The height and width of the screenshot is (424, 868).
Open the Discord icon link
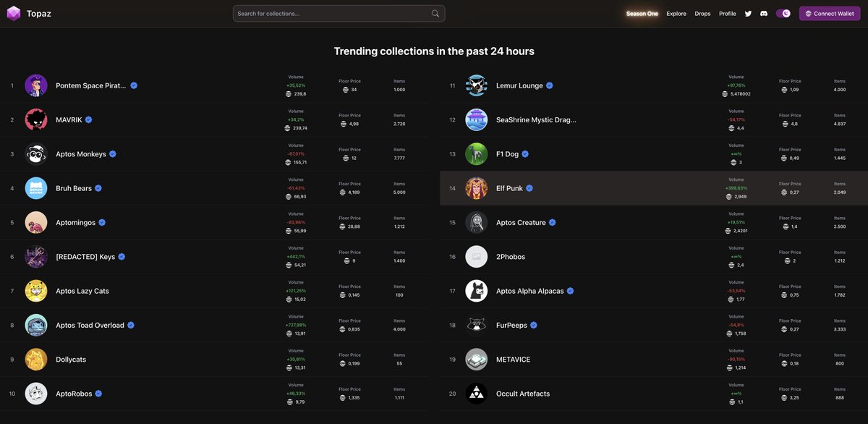764,14
